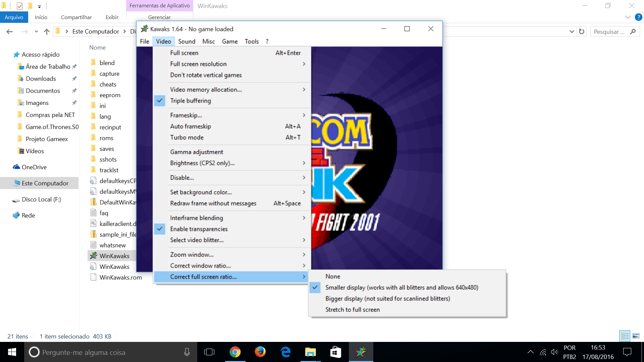Open the Kawaks ? help menu

click(267, 41)
